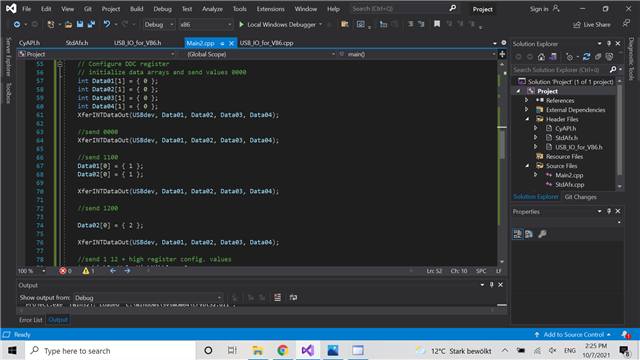Click the New Project toolbar icon

51,24
